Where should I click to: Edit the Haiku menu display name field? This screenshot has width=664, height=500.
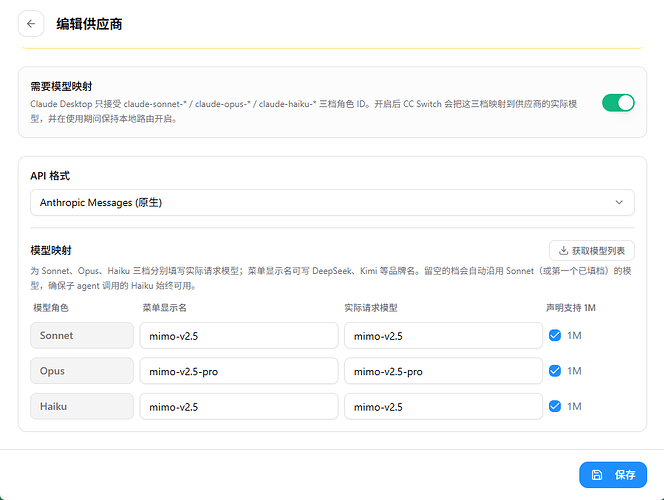coord(239,407)
